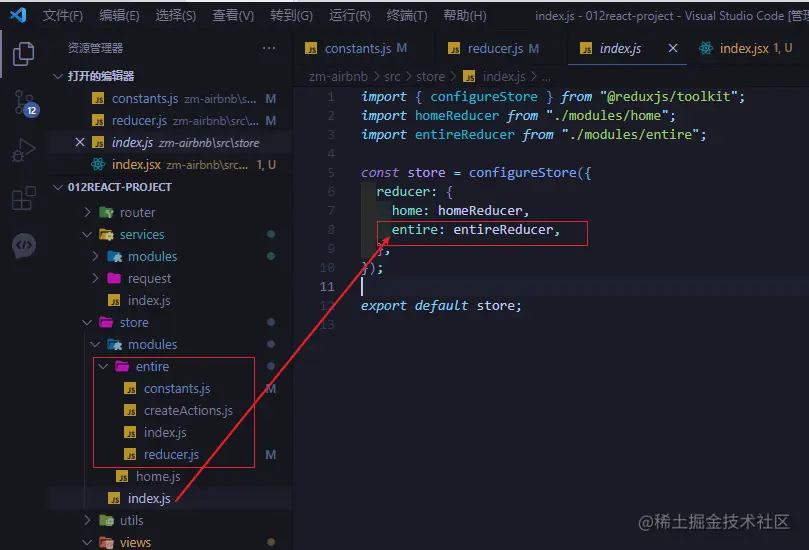
Task: Open the Extensions view
Action: click(23, 198)
